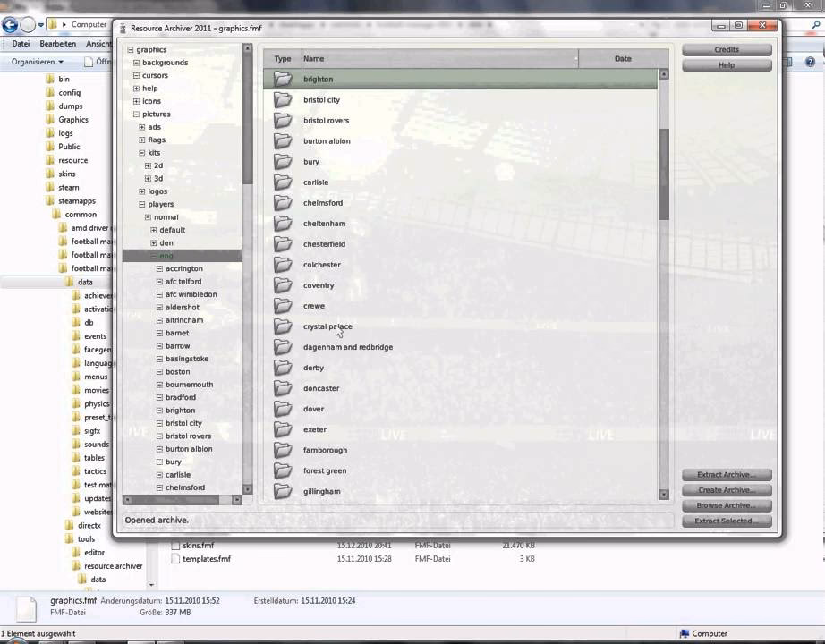The image size is (825, 644).
Task: Click the crewe folder icon
Action: [x=283, y=306]
